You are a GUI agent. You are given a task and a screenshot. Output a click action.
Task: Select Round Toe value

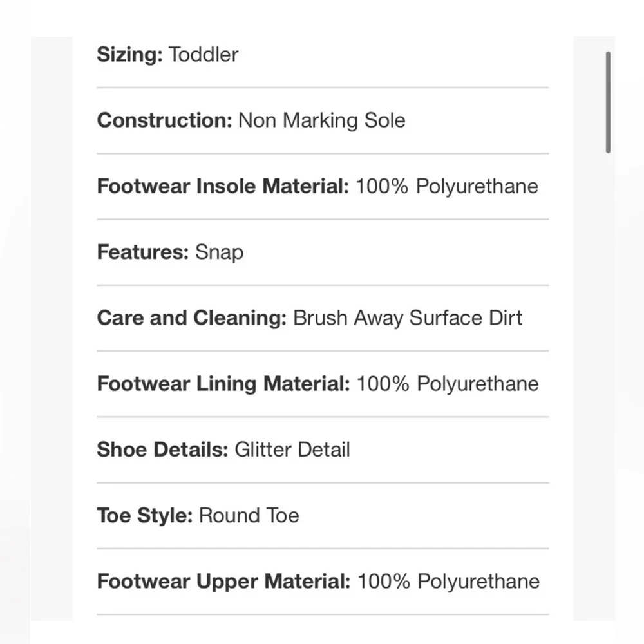pos(249,515)
